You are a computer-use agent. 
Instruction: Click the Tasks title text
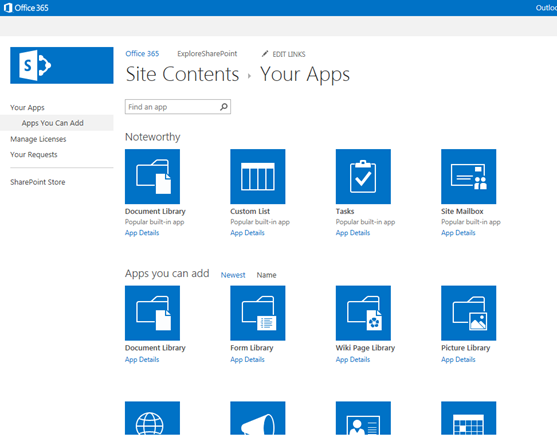345,211
